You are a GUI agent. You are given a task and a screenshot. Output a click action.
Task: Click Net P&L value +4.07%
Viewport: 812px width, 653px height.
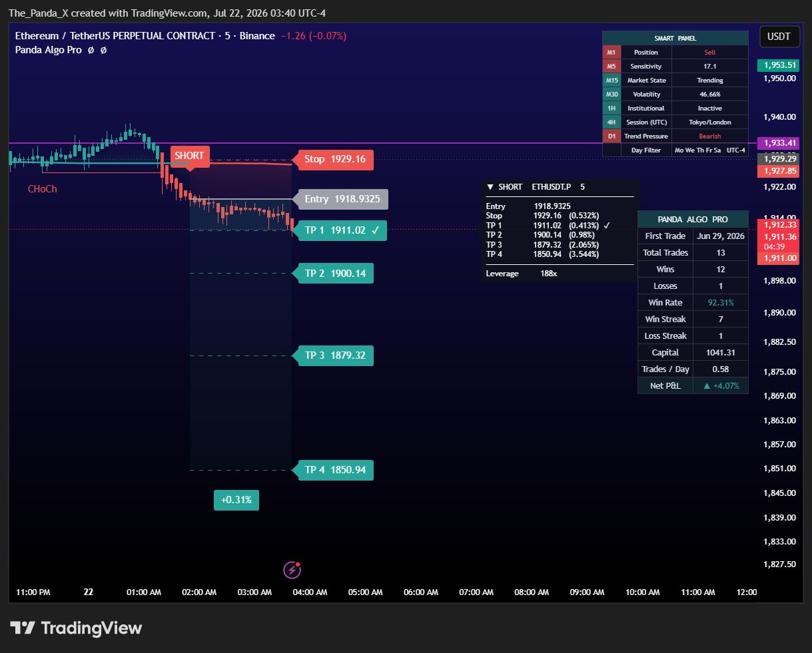pyautogui.click(x=721, y=385)
